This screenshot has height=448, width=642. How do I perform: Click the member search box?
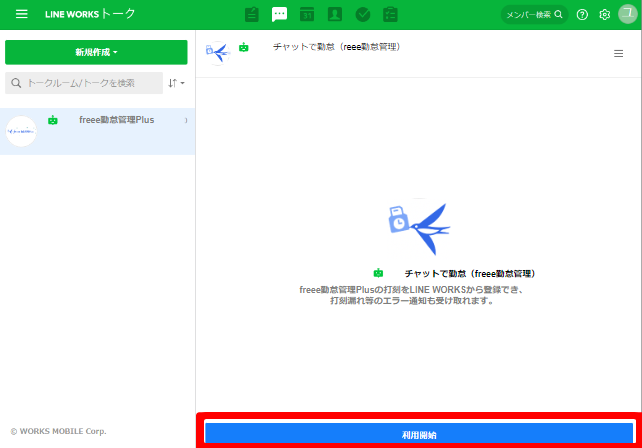point(534,15)
